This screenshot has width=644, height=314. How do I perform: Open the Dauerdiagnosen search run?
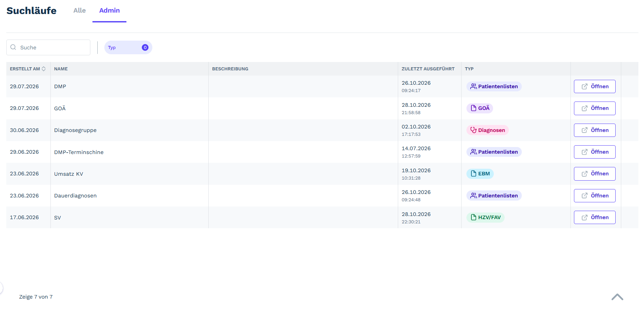[595, 196]
